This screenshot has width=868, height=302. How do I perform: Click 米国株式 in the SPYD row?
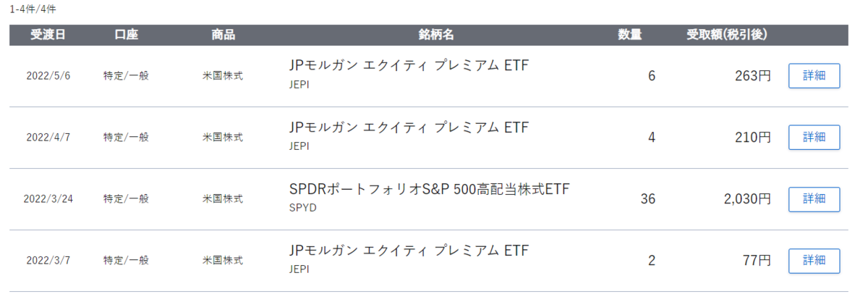point(223,198)
